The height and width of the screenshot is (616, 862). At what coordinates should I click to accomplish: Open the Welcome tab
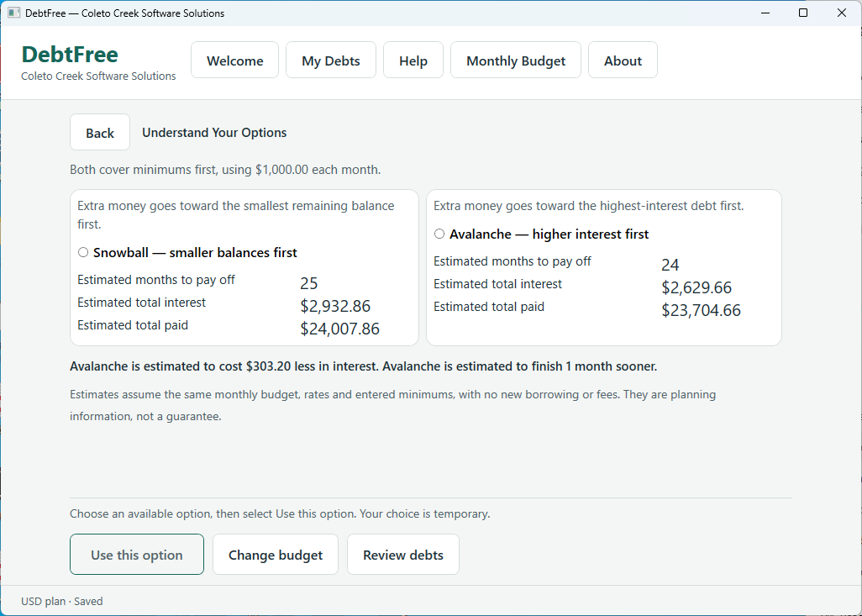[x=234, y=60]
